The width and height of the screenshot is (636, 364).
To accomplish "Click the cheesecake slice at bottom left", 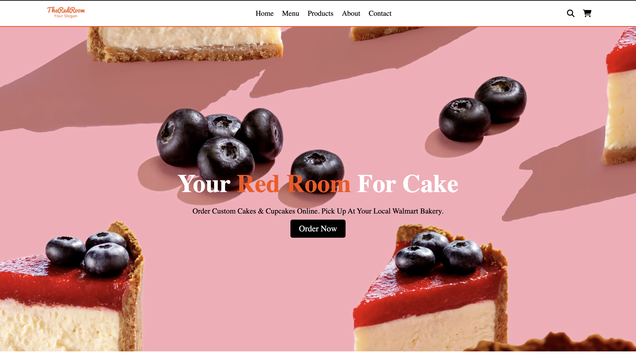I will tap(71, 288).
